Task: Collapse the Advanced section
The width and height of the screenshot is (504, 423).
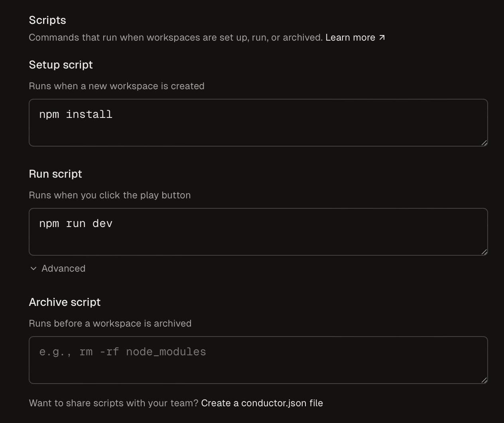Action: (x=57, y=268)
